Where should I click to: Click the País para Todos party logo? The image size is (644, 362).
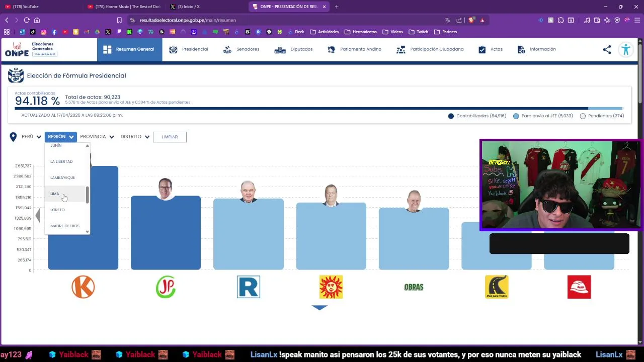[x=497, y=287]
